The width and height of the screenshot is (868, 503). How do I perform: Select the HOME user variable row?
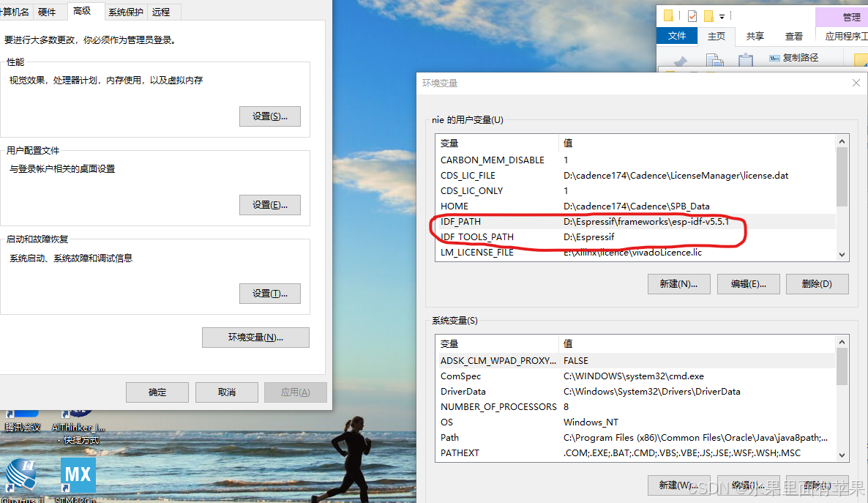635,206
